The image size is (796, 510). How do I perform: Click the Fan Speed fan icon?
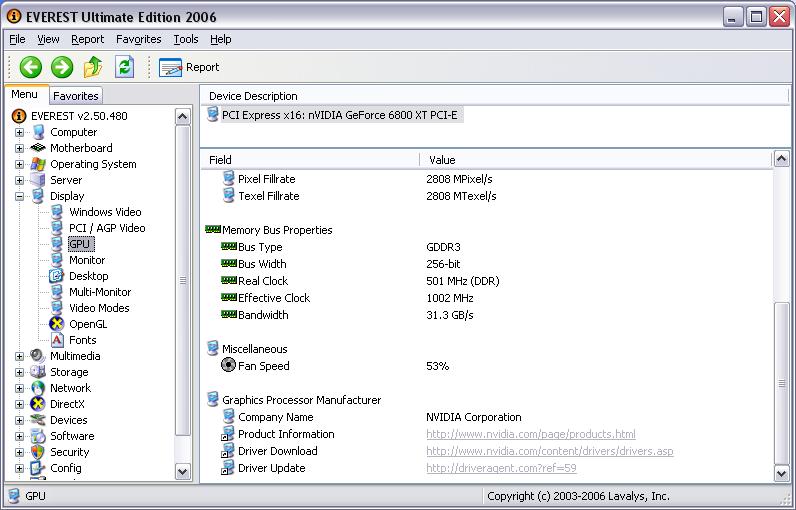[229, 365]
